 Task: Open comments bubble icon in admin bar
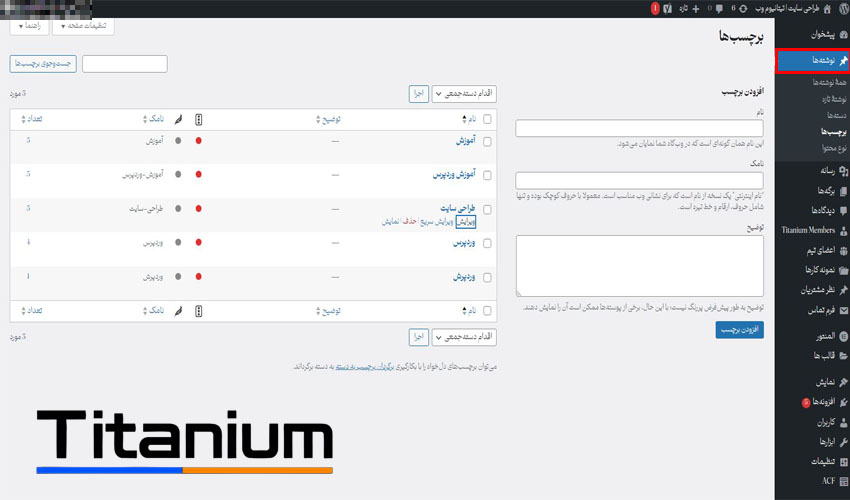coord(719,9)
